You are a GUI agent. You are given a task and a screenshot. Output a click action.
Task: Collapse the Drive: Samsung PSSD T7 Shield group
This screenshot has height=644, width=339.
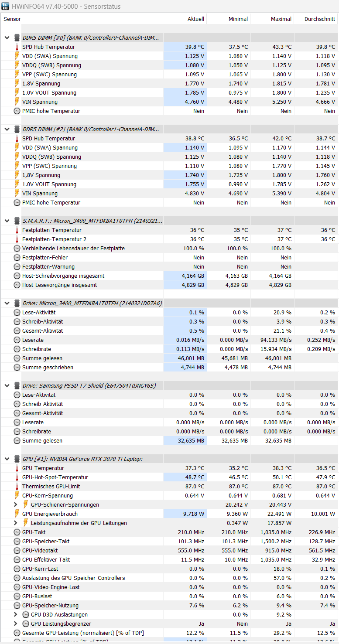[7, 385]
